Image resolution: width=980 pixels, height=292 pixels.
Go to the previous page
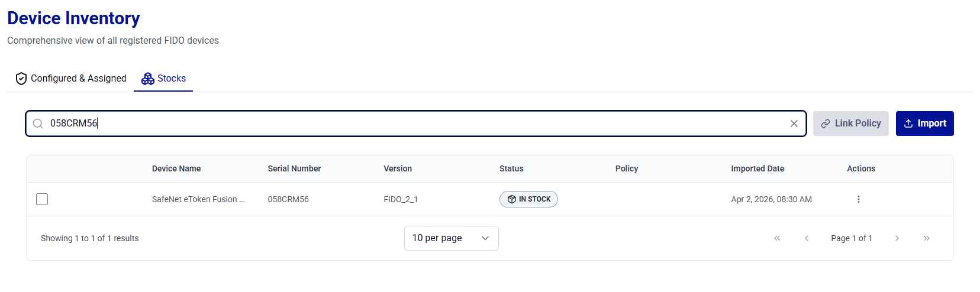tap(807, 238)
